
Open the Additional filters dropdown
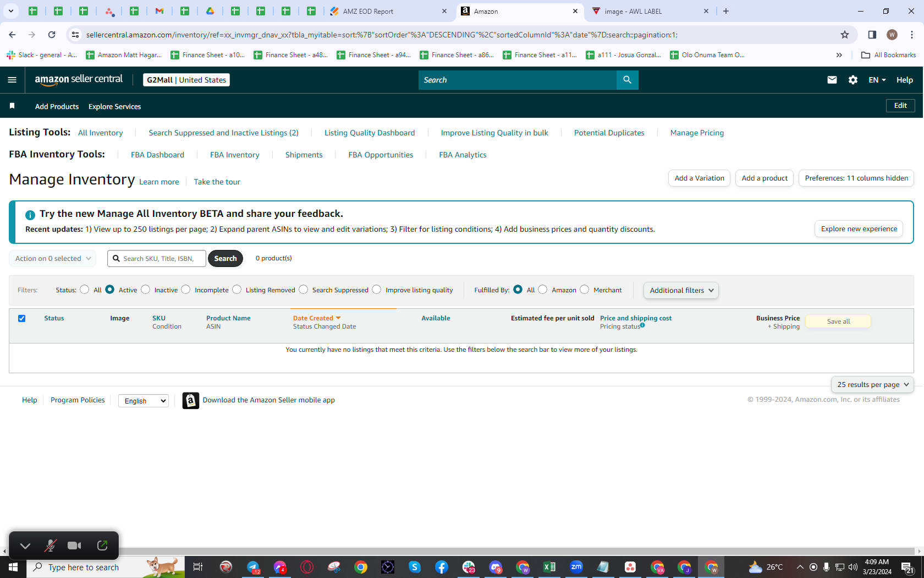681,290
